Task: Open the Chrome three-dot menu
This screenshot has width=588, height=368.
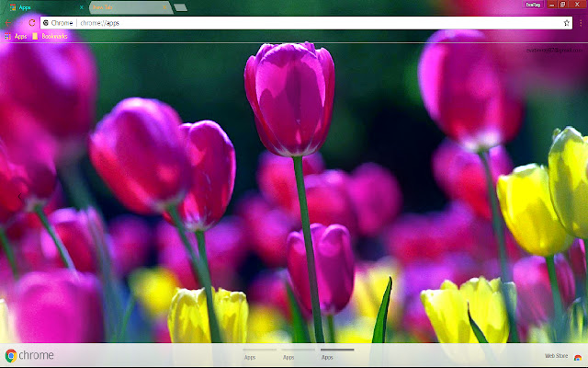Action: coord(581,23)
